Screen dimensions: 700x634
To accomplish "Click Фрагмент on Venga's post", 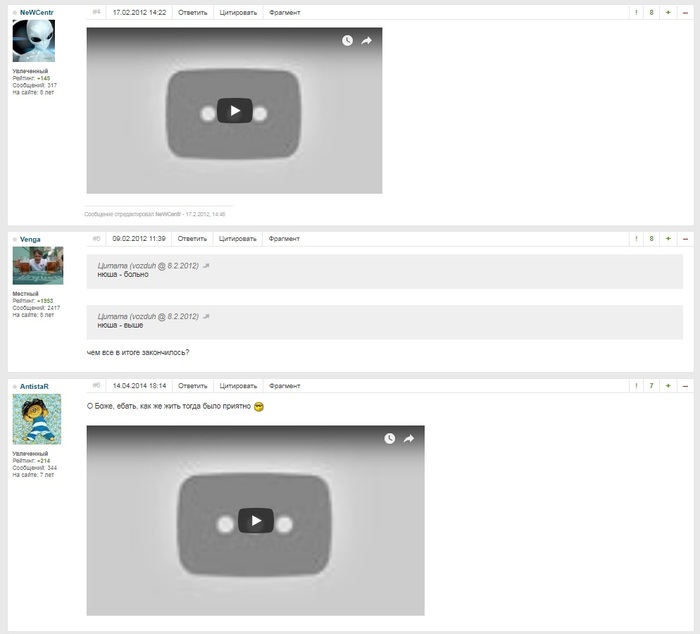I will (284, 239).
